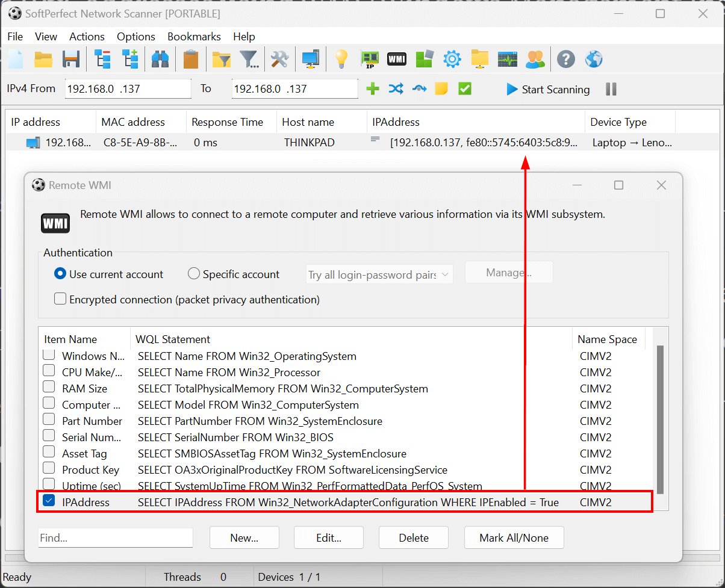Click the blue gear toolbar icon
Viewport: 725px width, 588px height.
[452, 59]
